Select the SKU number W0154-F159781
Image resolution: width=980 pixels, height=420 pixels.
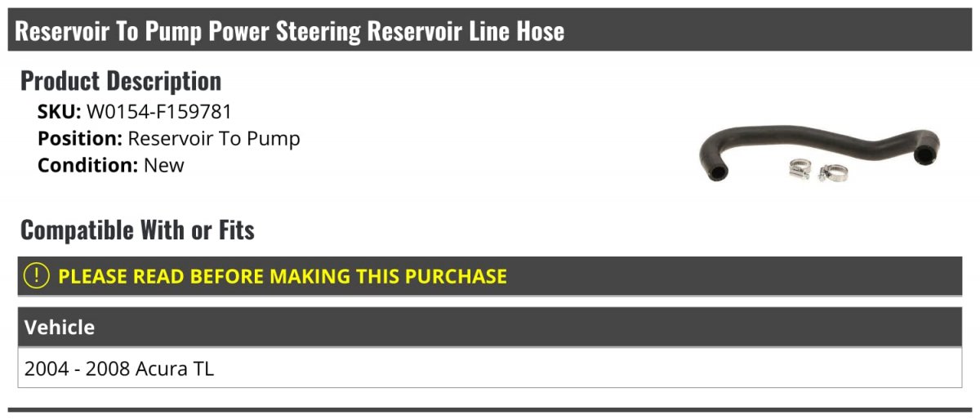[x=159, y=112]
